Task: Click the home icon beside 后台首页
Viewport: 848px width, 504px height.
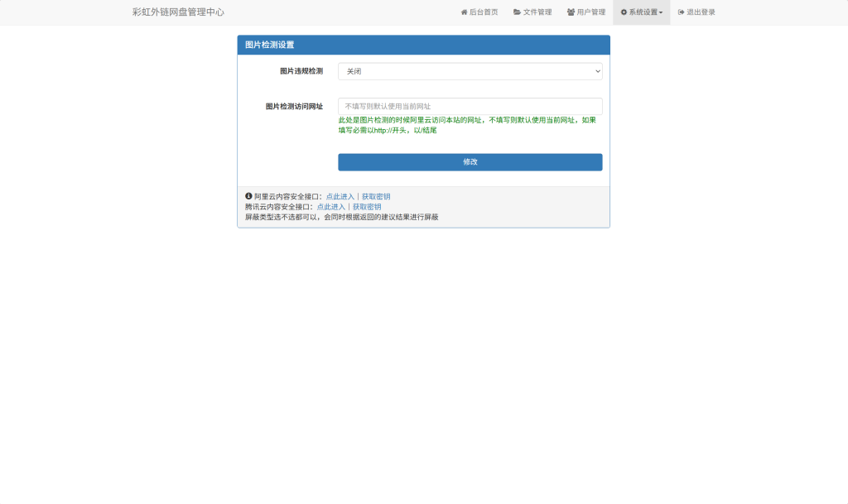Action: tap(465, 12)
